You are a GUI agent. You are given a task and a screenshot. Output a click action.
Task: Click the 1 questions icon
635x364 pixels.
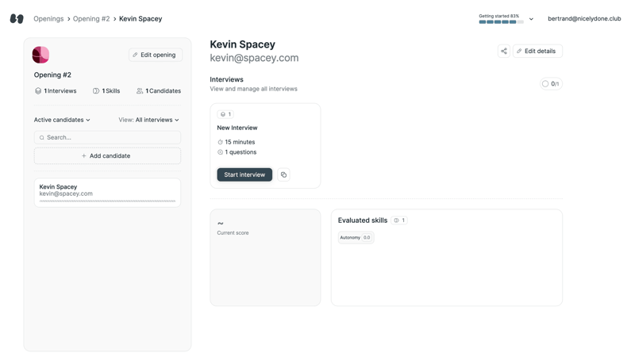point(221,152)
